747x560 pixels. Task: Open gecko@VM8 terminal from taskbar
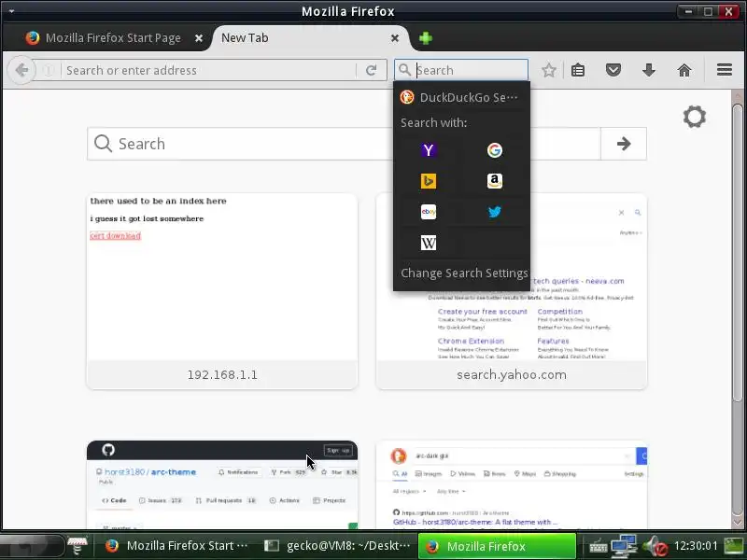click(x=337, y=546)
